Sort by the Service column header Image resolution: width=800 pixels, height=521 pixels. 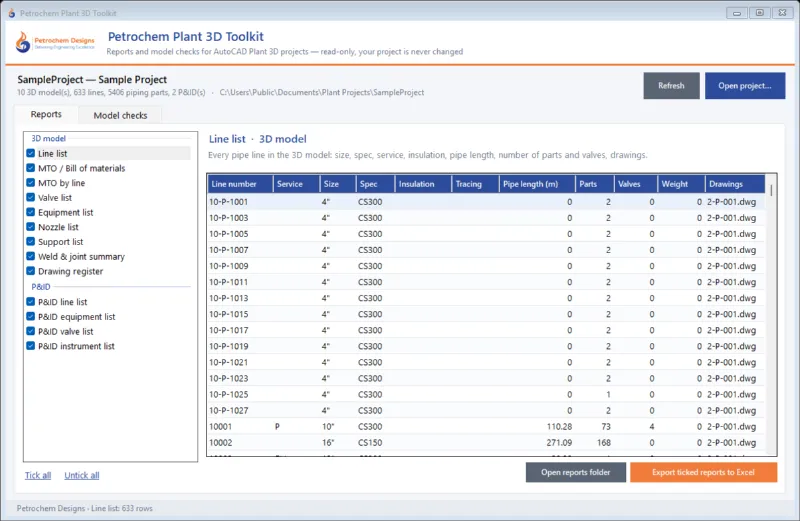(296, 184)
